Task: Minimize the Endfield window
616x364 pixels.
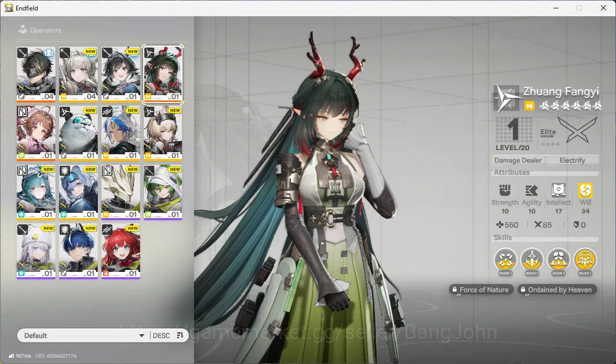Action: (x=556, y=8)
